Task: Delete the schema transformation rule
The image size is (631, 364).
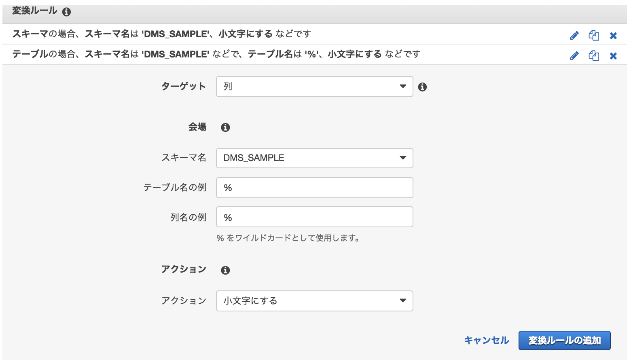Action: click(x=613, y=35)
